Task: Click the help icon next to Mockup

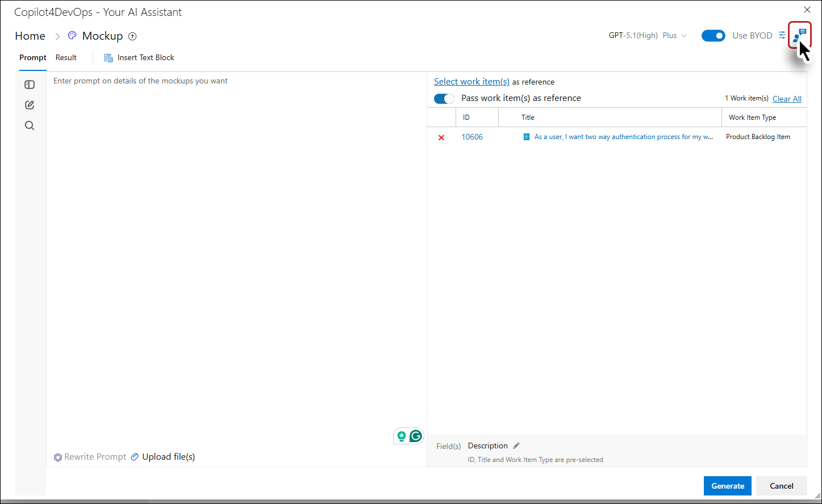Action: coord(132,36)
